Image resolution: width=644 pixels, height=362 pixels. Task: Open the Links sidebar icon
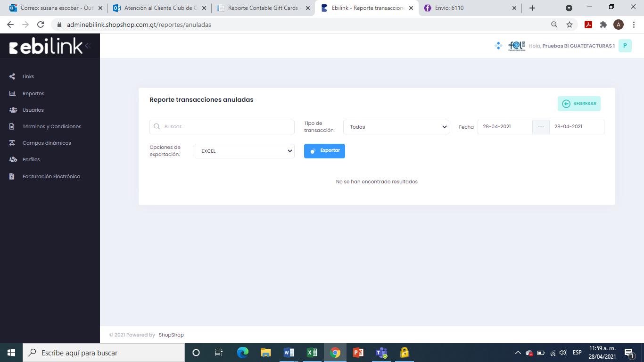(x=13, y=76)
